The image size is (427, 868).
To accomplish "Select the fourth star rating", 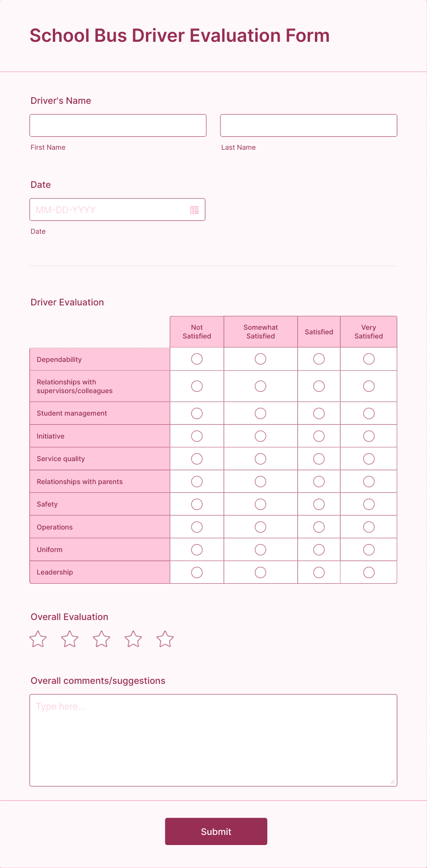I will (x=133, y=639).
